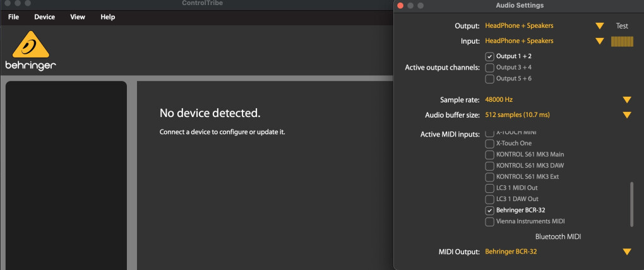The height and width of the screenshot is (270, 644).
Task: Click the input level meter
Action: (622, 42)
